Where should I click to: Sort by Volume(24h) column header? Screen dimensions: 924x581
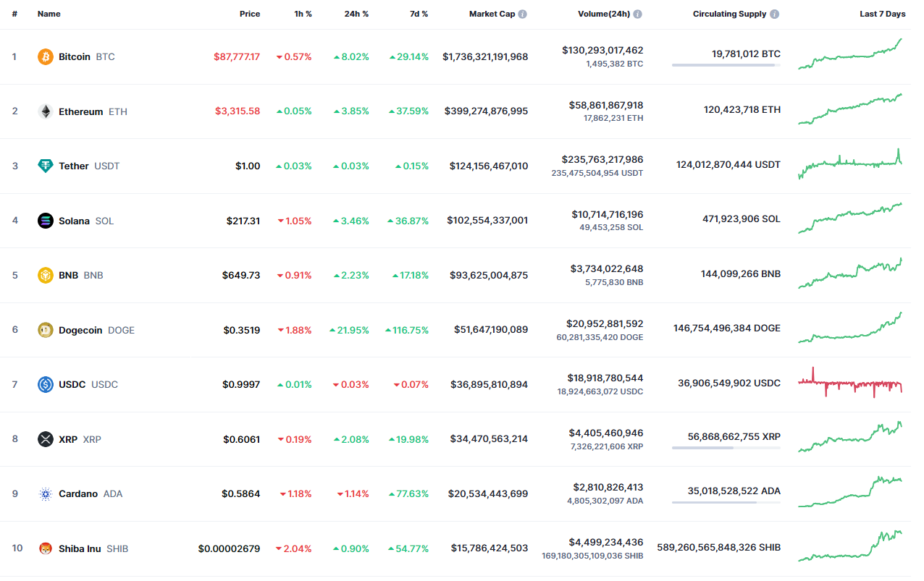(x=604, y=14)
